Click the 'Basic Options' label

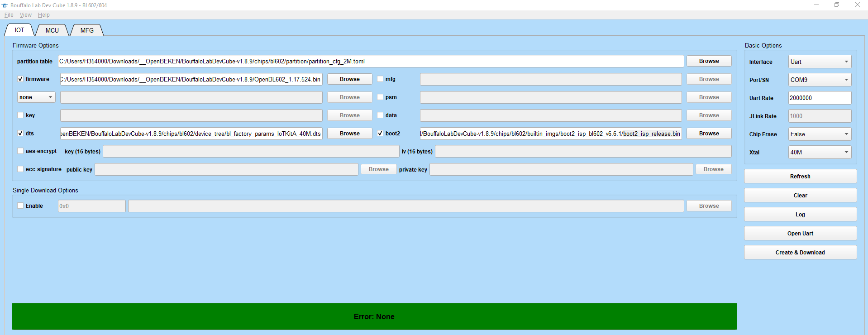pyautogui.click(x=763, y=45)
